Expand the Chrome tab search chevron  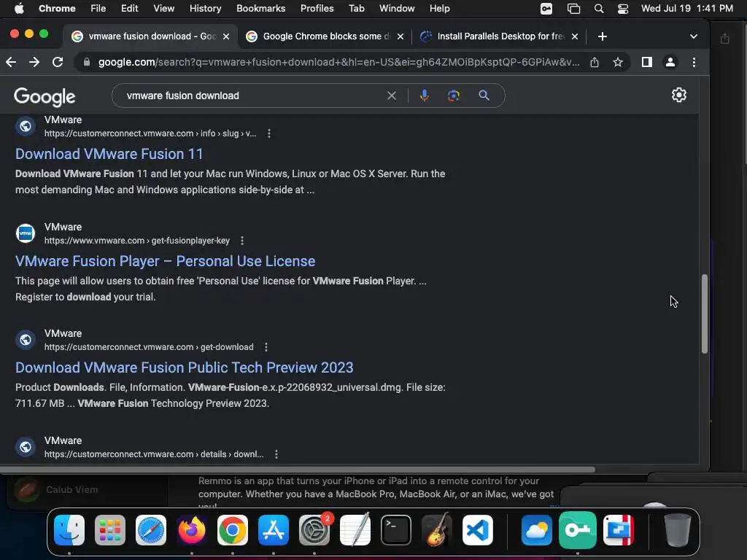tap(694, 36)
